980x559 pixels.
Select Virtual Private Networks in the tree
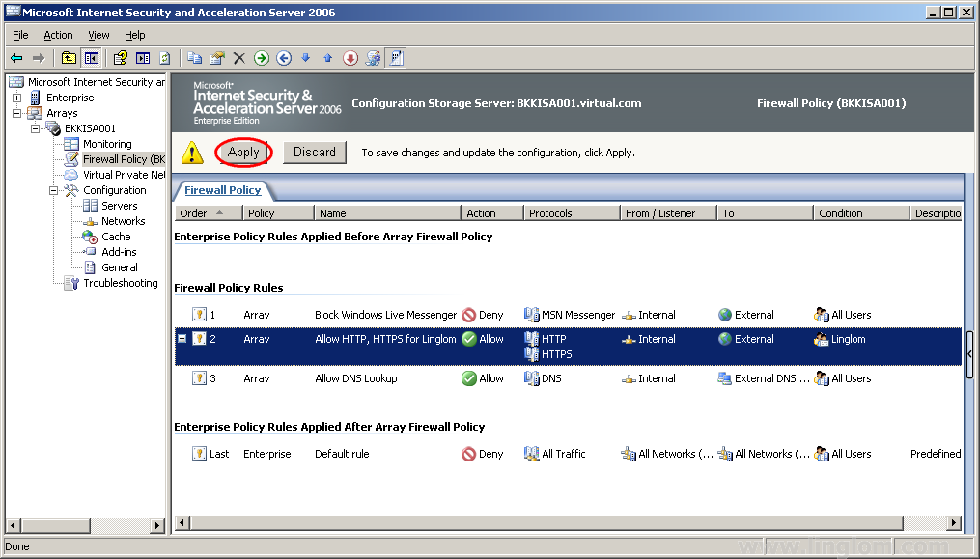[x=124, y=175]
